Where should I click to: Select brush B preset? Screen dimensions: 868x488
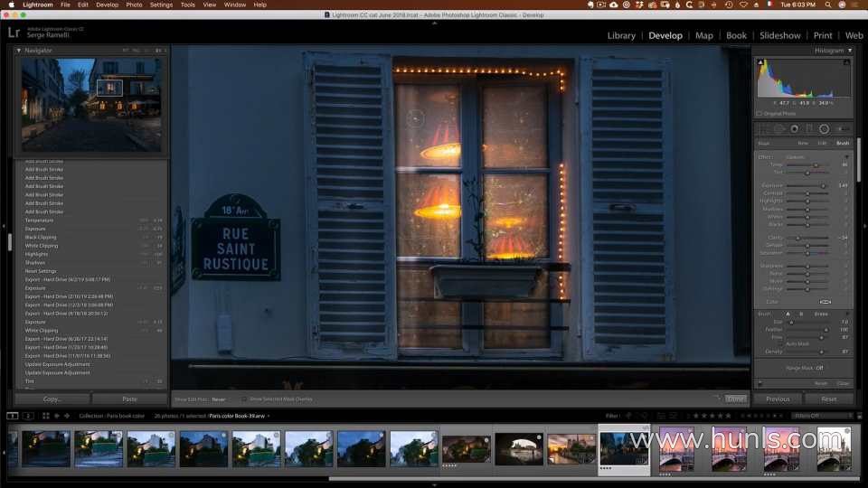point(801,314)
